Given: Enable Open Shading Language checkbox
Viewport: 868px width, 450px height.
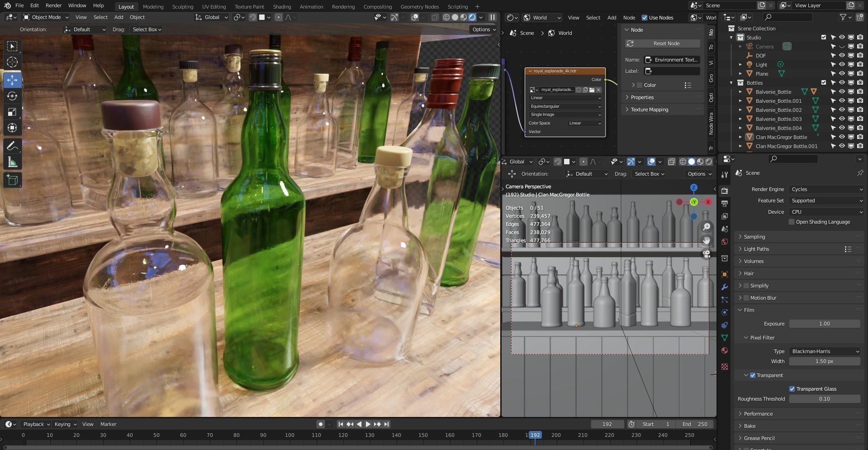Looking at the screenshot, I should [x=792, y=222].
